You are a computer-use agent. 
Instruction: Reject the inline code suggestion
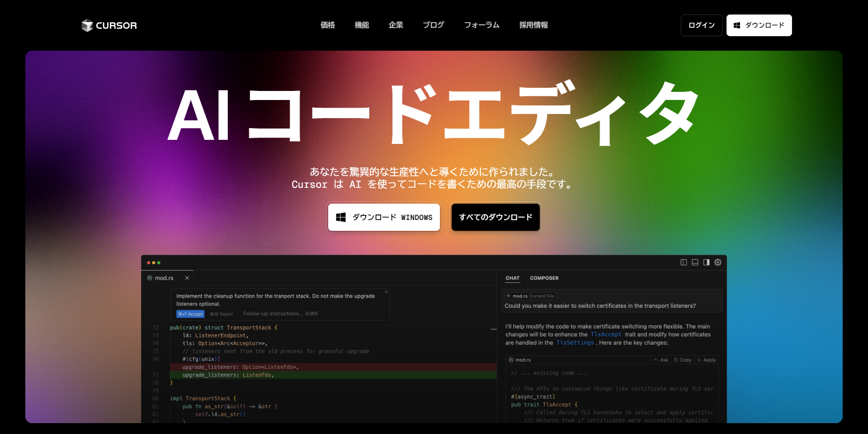(x=221, y=314)
